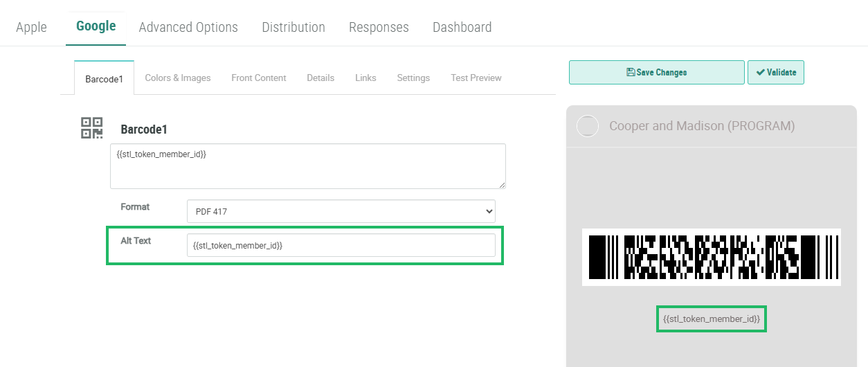
Task: Open the Format dropdown showing PDF 417
Action: click(341, 211)
